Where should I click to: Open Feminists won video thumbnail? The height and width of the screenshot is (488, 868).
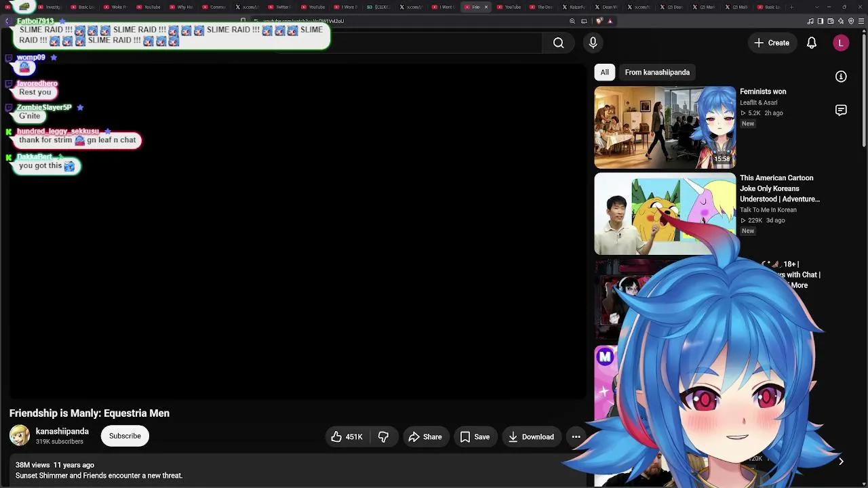[665, 127]
